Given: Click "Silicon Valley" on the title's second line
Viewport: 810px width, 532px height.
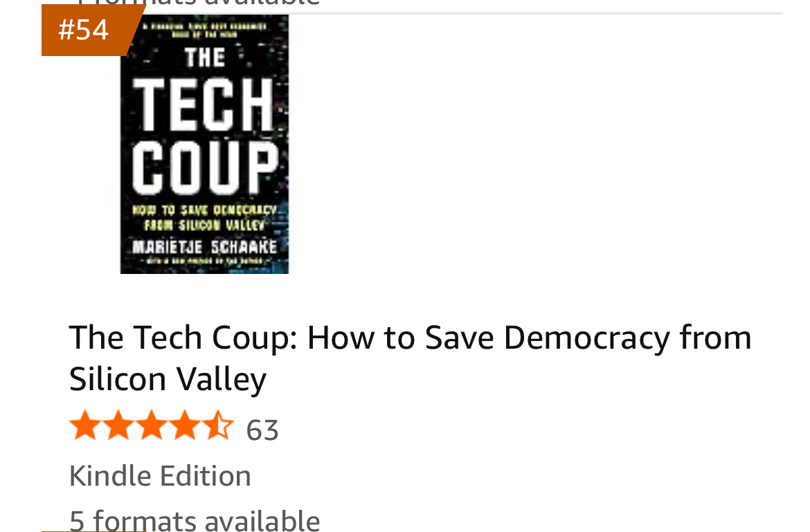Looking at the screenshot, I should tap(168, 379).
